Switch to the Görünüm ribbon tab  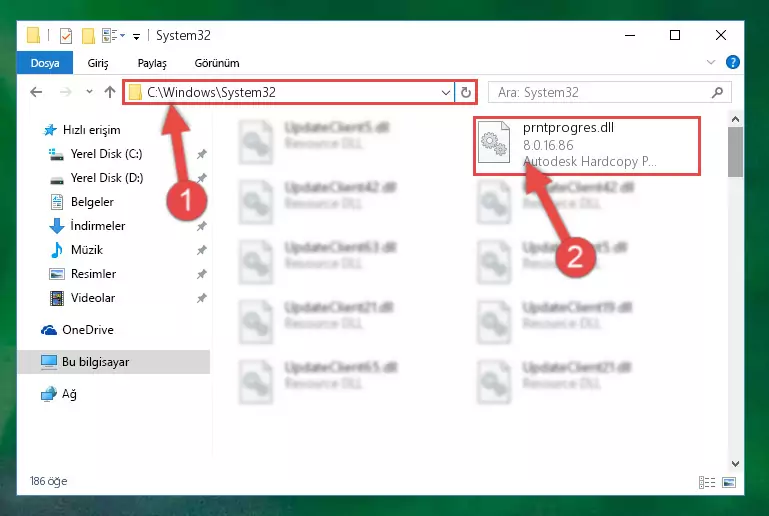(217, 63)
